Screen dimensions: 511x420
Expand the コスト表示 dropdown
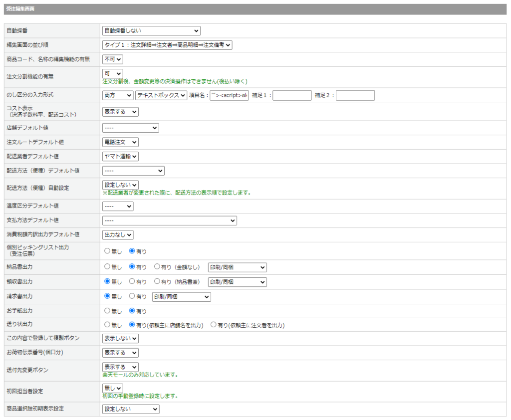[x=120, y=112]
